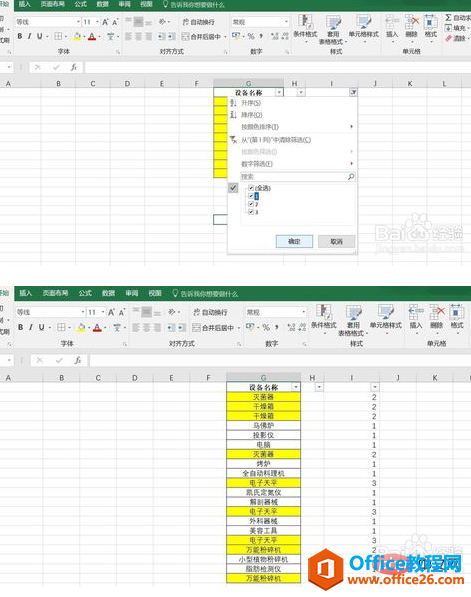Click upper ribbon's yellow fill color swatch

[77, 37]
